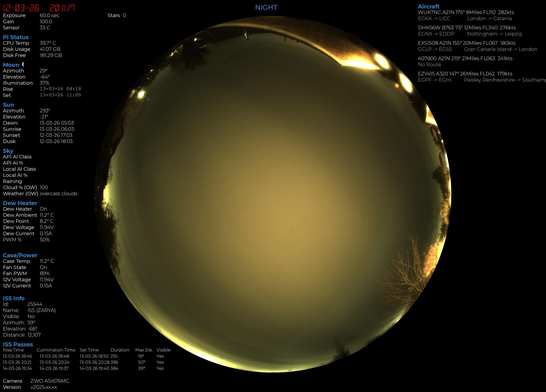Click the Aircraft heading
The height and width of the screenshot is (392, 546).
pyautogui.click(x=429, y=6)
